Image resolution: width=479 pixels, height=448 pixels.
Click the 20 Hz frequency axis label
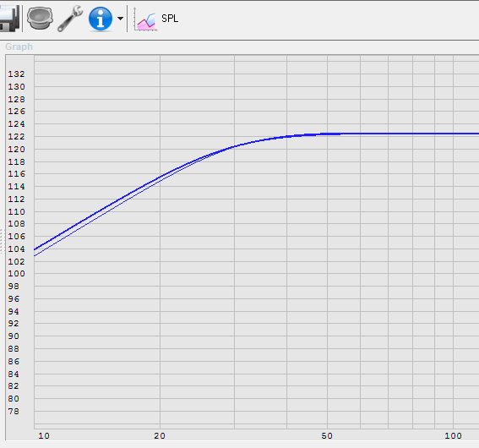[160, 436]
